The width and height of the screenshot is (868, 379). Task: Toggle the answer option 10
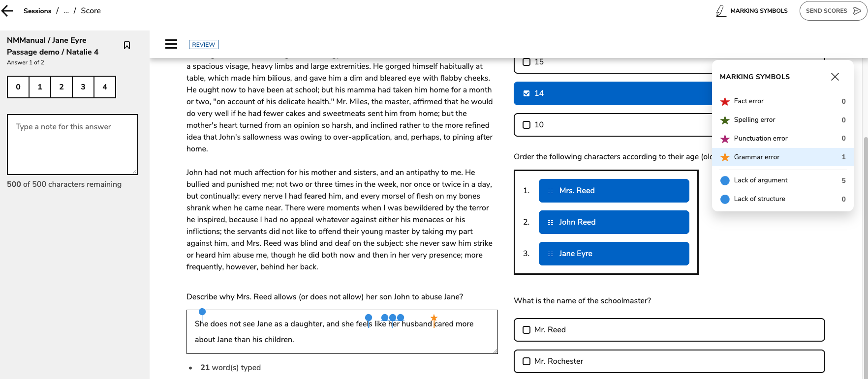(527, 125)
